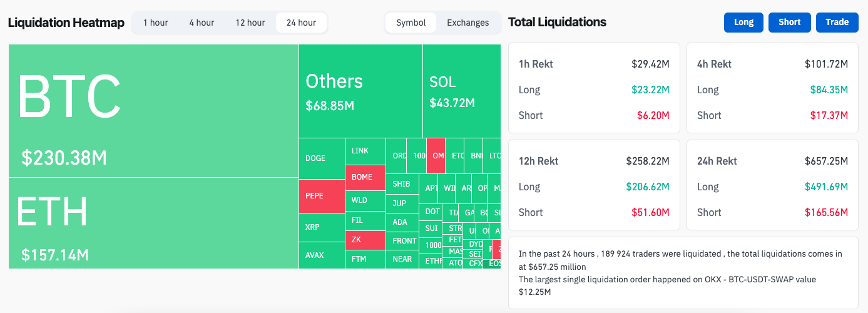Click the red ZK tile

click(x=365, y=240)
